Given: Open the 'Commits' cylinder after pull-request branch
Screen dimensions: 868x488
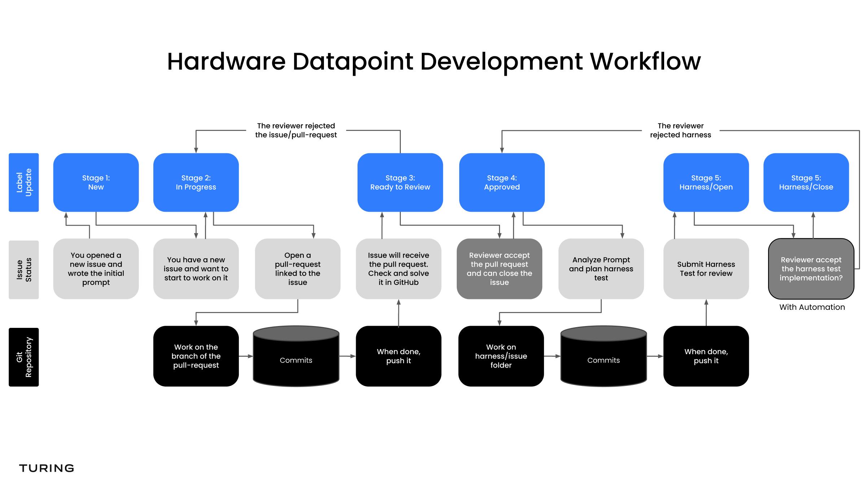Looking at the screenshot, I should 296,360.
